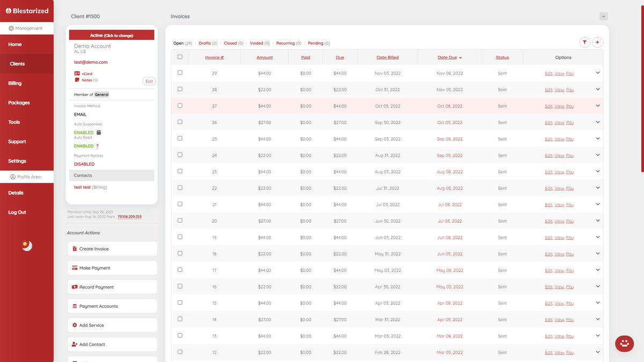Click the Create Invoice action button
The image size is (644, 362).
point(112,248)
